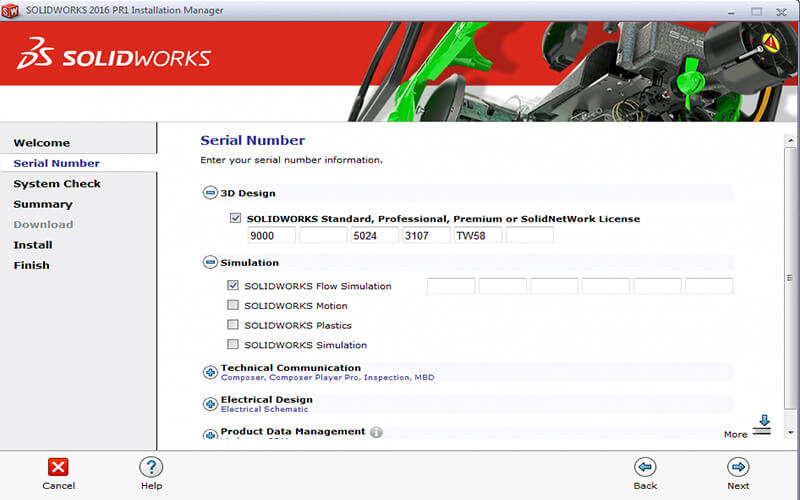Go to System Check step in sidebar
The width and height of the screenshot is (800, 500).
(57, 184)
